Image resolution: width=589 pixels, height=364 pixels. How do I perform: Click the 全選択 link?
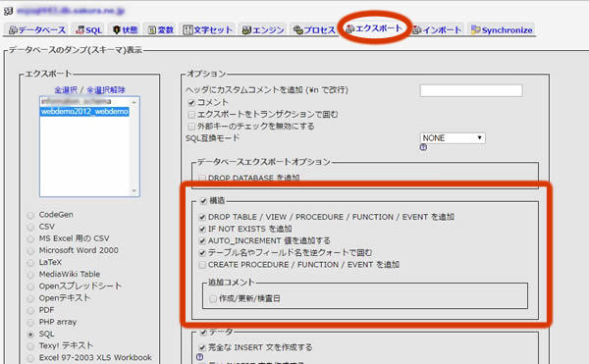pos(66,90)
